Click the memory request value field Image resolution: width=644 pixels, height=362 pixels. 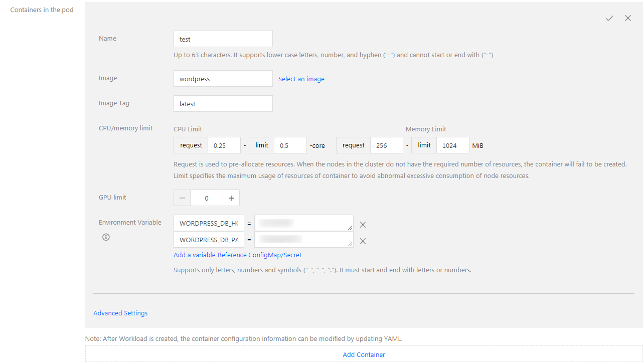[386, 145]
